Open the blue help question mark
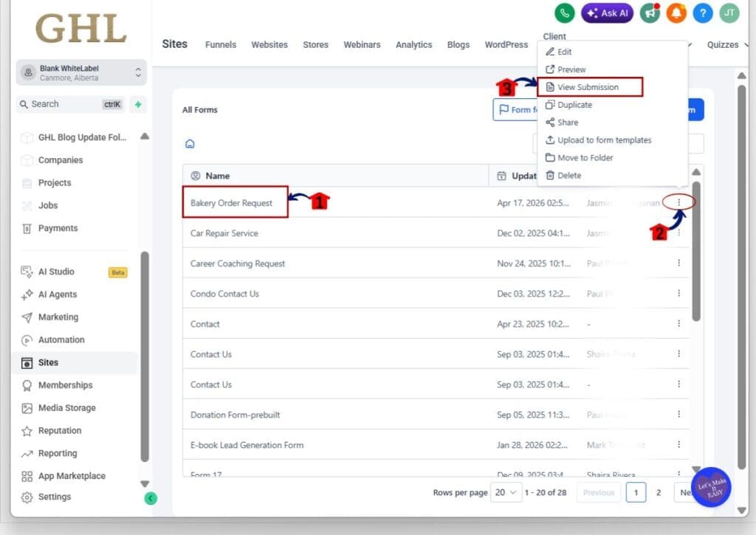 [703, 13]
